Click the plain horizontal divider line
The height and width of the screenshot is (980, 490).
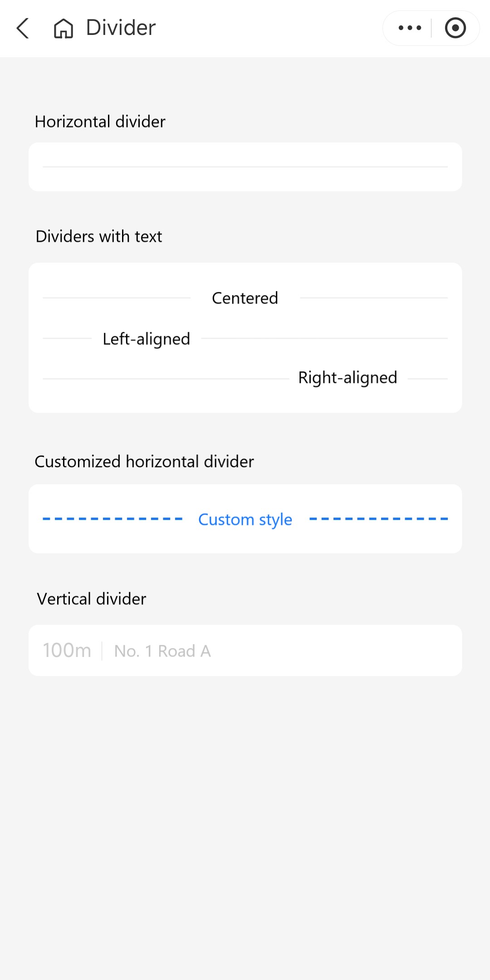(245, 167)
